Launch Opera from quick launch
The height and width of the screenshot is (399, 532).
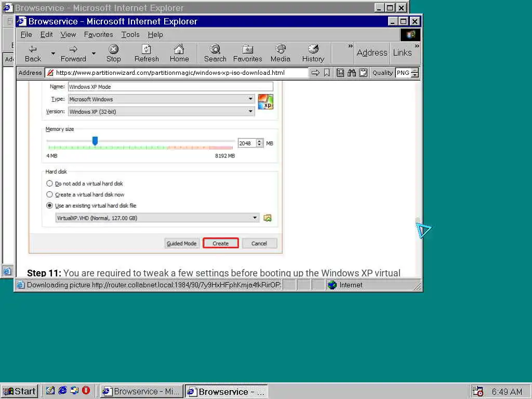point(86,391)
